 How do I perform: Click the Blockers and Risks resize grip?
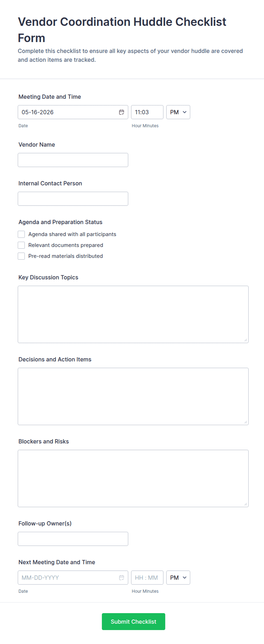(246, 504)
